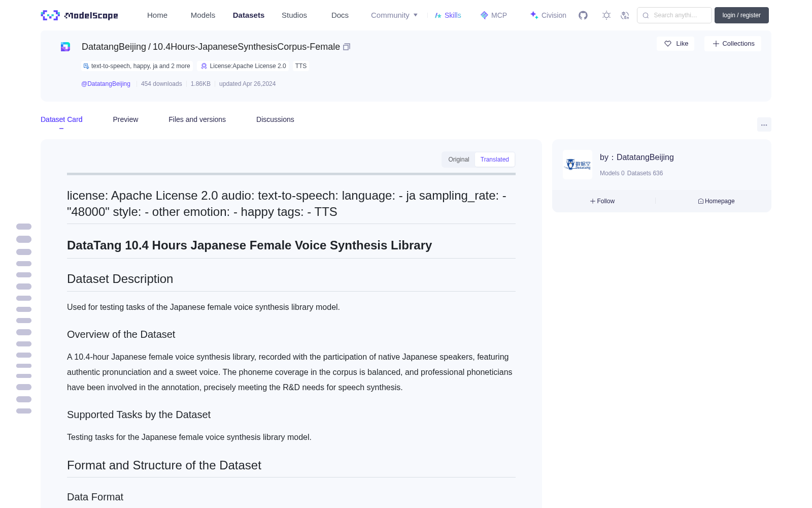Switch site language with translate icon
The width and height of the screenshot is (812, 508).
point(625,15)
